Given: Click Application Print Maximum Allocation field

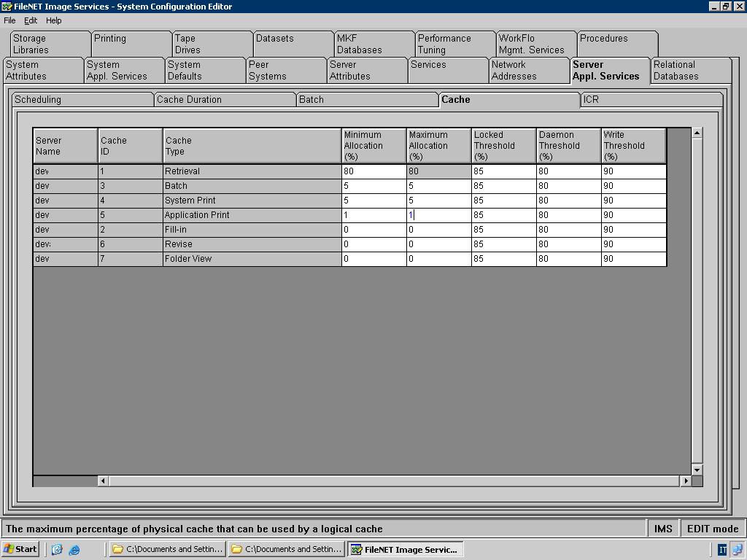Looking at the screenshot, I should click(x=438, y=215).
